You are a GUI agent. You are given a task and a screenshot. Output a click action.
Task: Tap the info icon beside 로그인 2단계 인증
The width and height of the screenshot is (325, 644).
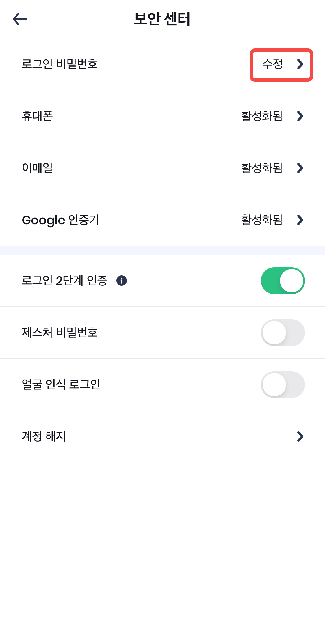click(x=122, y=281)
